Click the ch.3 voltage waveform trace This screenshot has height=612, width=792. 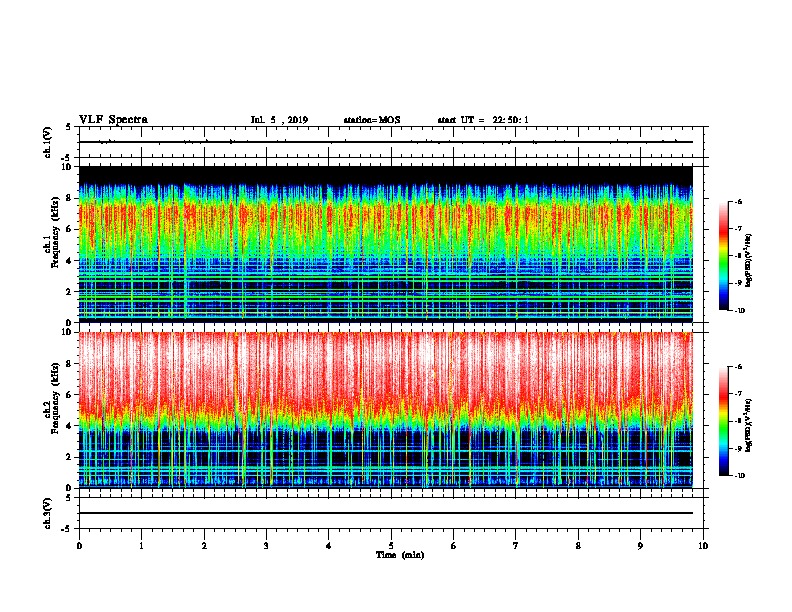coord(386,513)
